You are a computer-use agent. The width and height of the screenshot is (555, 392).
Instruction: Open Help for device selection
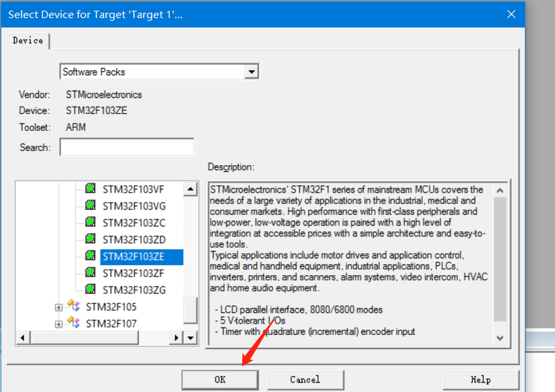pyautogui.click(x=481, y=380)
